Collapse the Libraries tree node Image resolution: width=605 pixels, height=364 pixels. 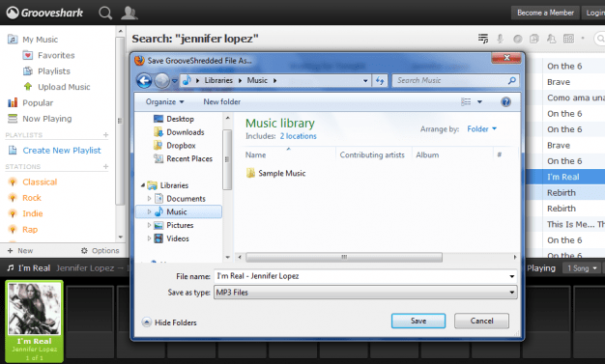(143, 185)
